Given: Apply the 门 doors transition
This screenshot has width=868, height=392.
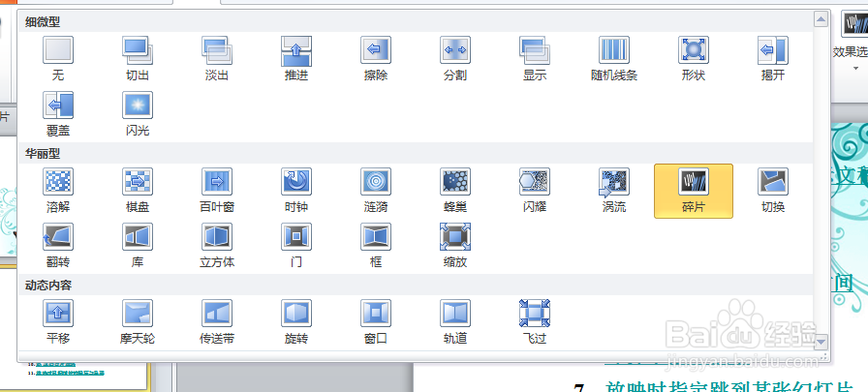Looking at the screenshot, I should 296,246.
